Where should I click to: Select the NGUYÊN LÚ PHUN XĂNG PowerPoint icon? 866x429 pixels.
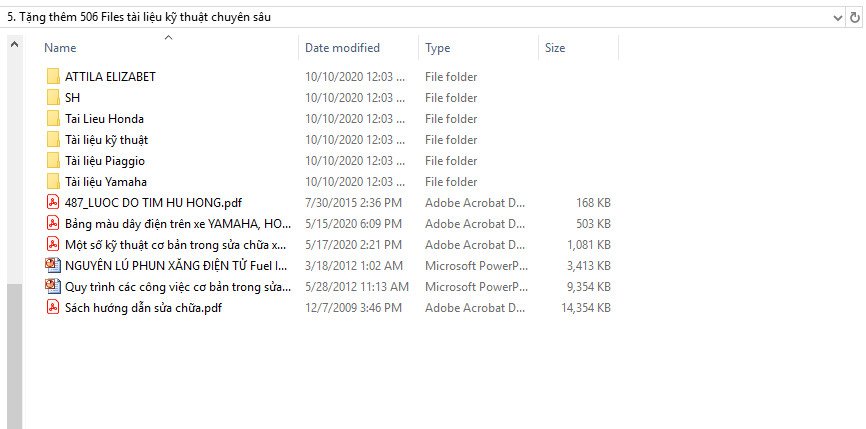tap(53, 266)
